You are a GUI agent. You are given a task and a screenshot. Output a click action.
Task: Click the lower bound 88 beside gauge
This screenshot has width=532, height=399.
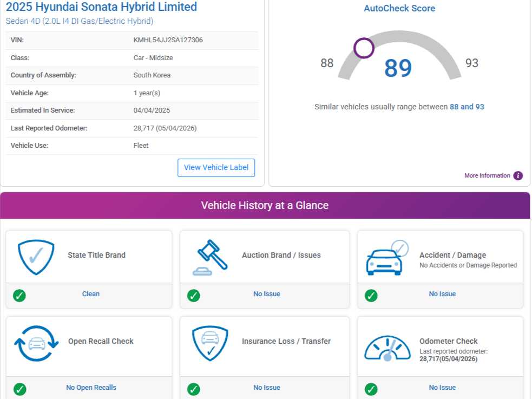point(327,63)
